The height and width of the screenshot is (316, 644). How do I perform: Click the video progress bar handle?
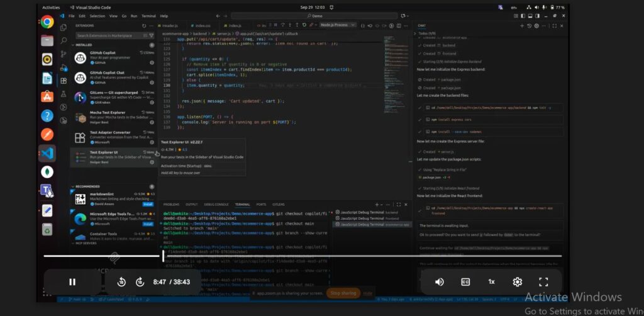click(163, 256)
